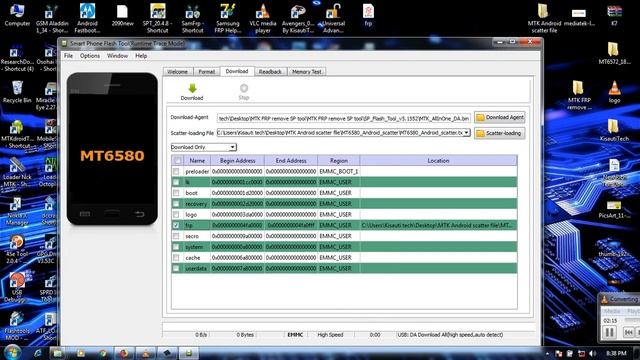This screenshot has height=360, width=640.
Task: Switch to the Memory Test tab
Action: (307, 72)
